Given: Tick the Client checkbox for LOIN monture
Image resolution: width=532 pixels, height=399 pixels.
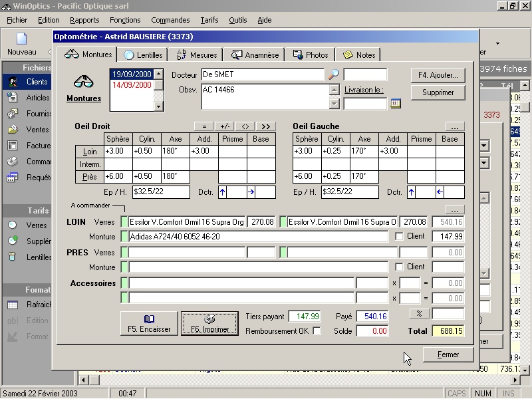Looking at the screenshot, I should pyautogui.click(x=399, y=236).
